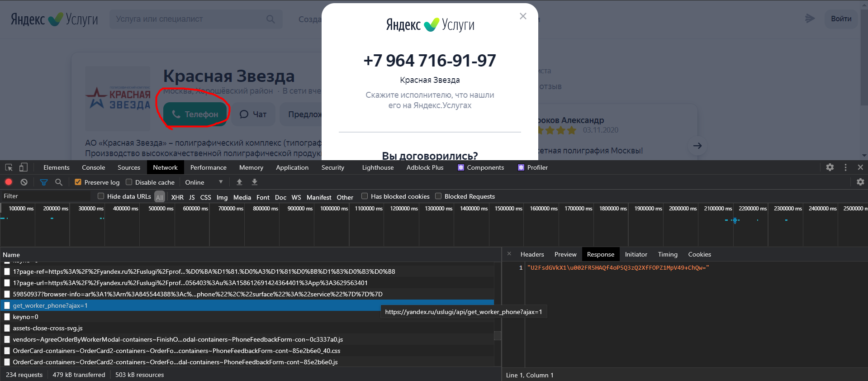
Task: Open the Performance tab
Action: tap(209, 167)
